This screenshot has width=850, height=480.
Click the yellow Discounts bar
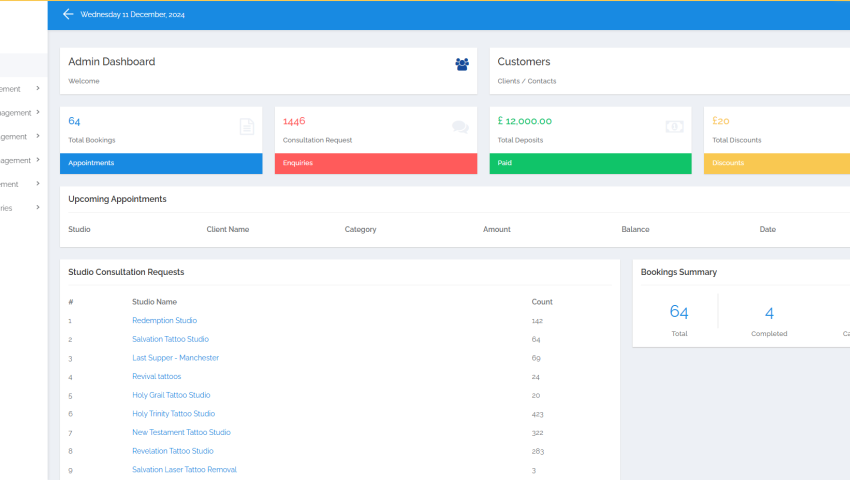click(777, 163)
